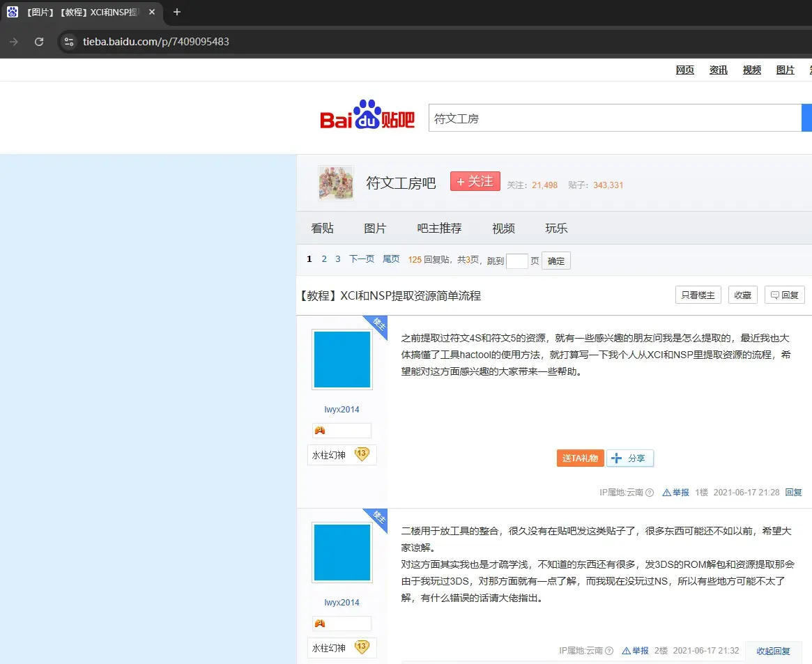
Task: Open 符文工房吧 forum name link
Action: click(x=401, y=183)
